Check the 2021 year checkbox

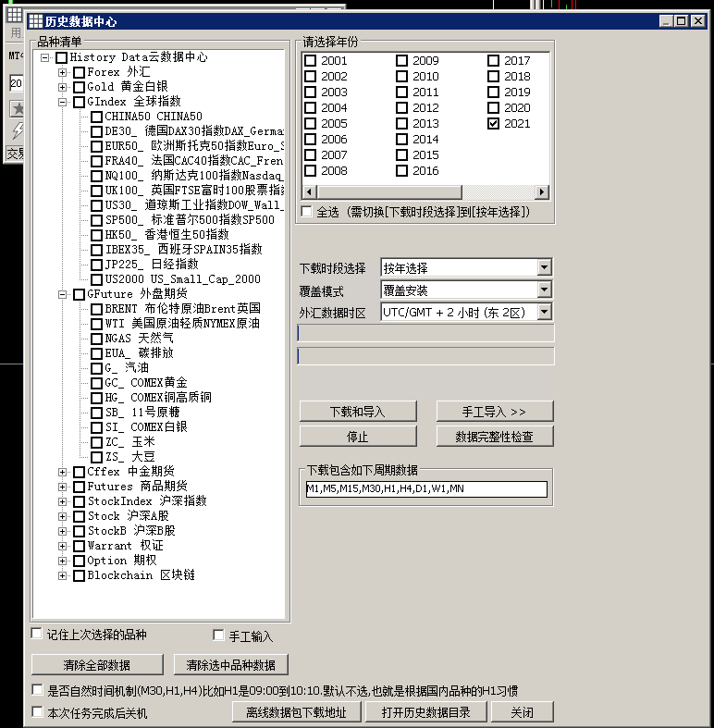tap(494, 124)
